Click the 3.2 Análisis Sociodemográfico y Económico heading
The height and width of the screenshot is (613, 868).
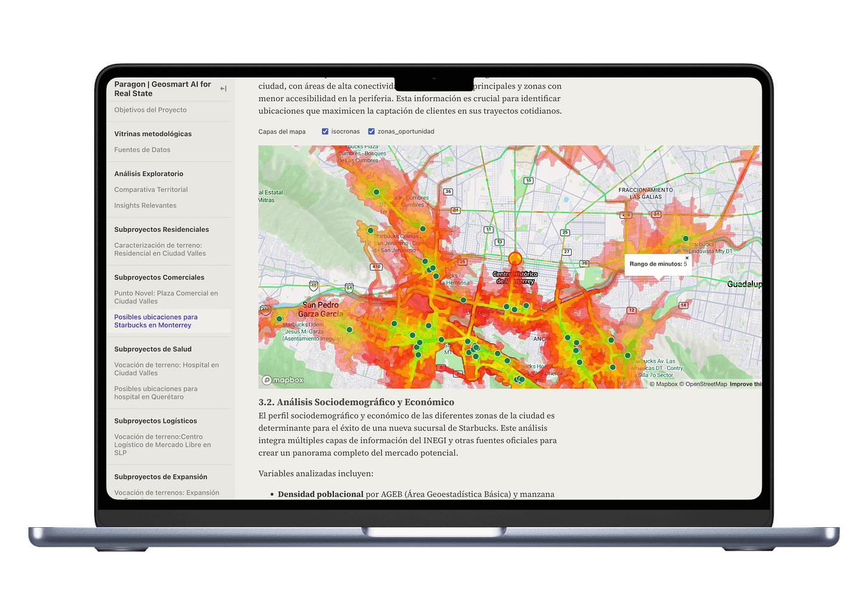point(356,402)
